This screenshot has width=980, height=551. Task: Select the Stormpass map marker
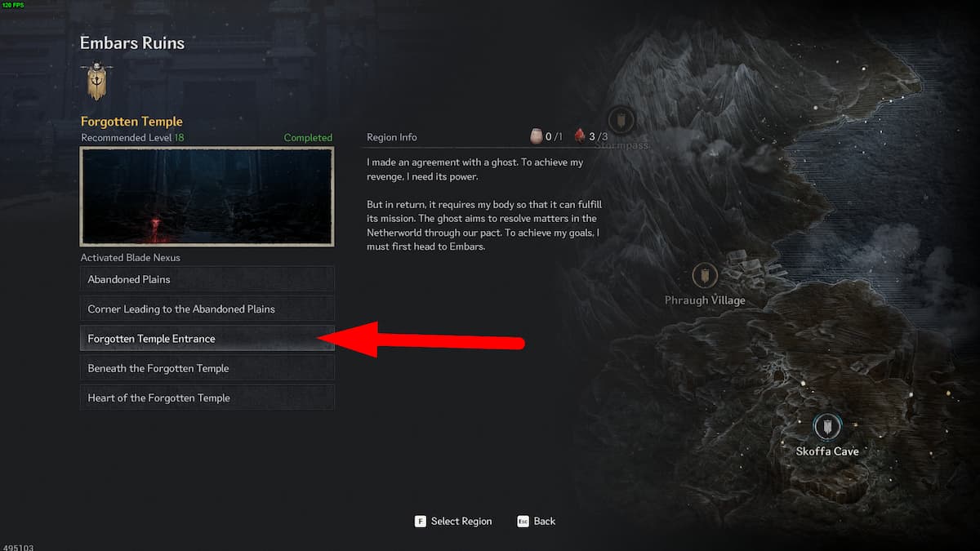621,121
